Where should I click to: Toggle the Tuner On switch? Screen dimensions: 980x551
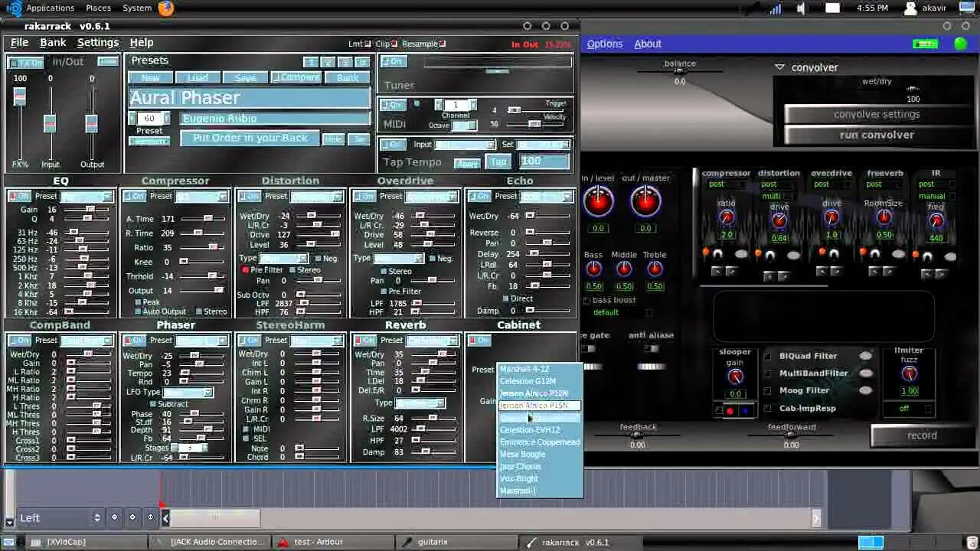tap(392, 61)
